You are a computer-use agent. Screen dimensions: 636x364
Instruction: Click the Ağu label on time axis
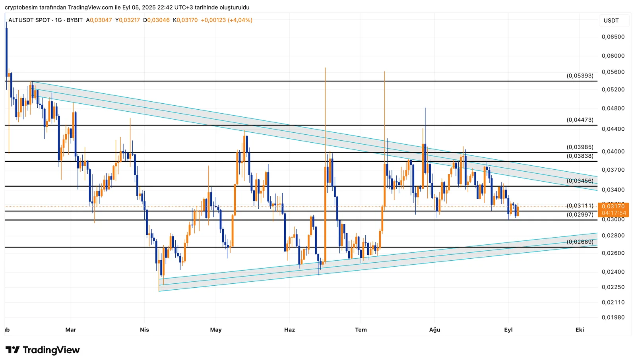coord(435,329)
